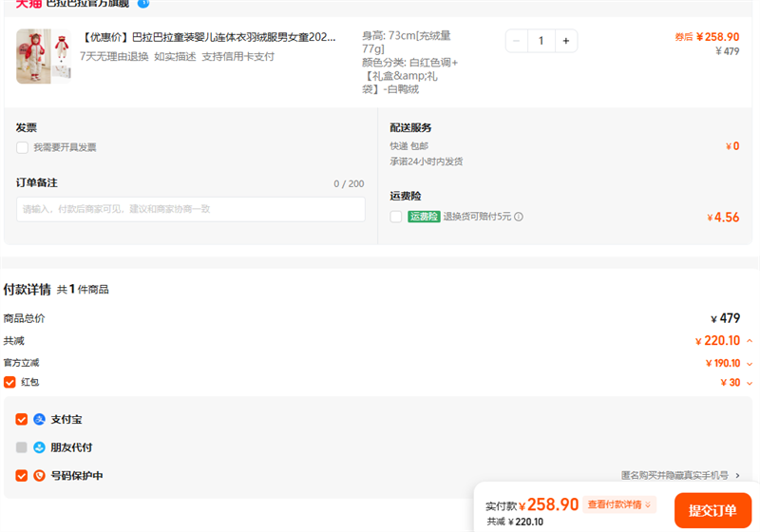Click the 朋友代付 friend-pay icon
760x532 pixels.
[x=40, y=447]
